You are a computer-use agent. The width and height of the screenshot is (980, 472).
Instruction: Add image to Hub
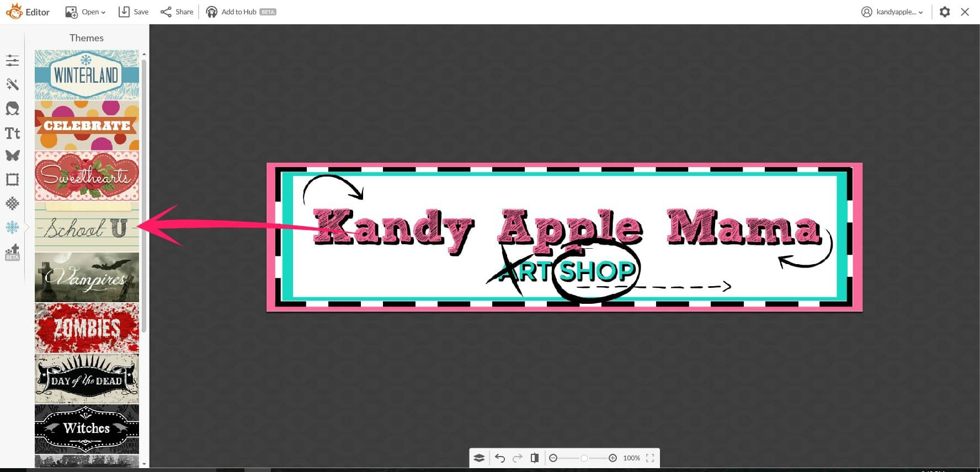(241, 12)
